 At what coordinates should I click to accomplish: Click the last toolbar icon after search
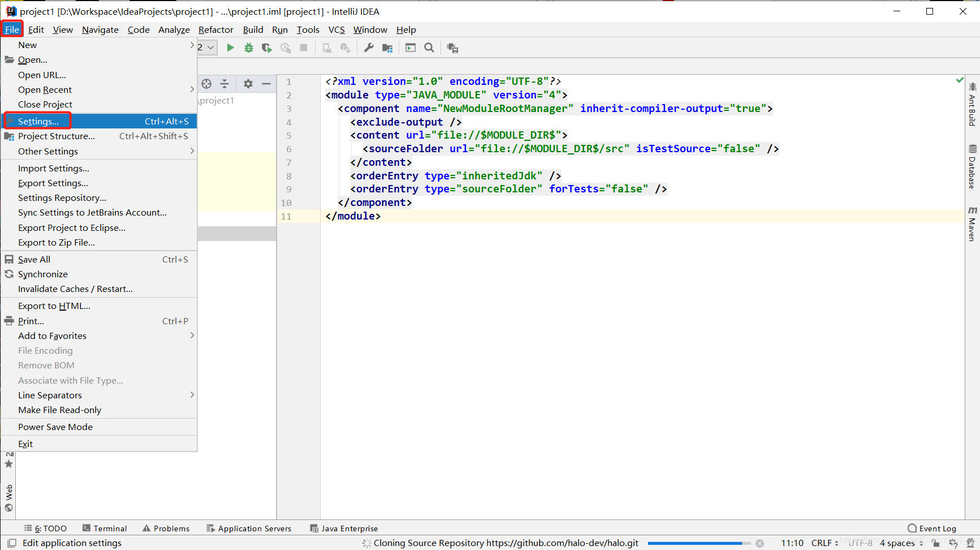tap(452, 48)
